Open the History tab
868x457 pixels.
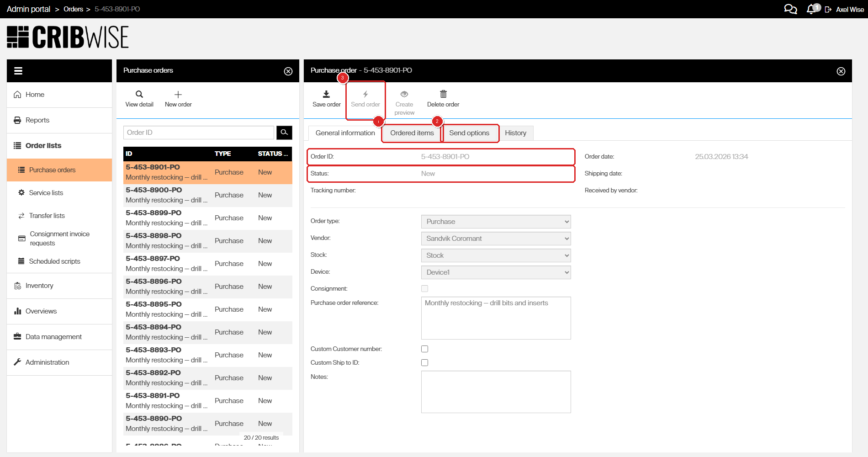pyautogui.click(x=515, y=133)
